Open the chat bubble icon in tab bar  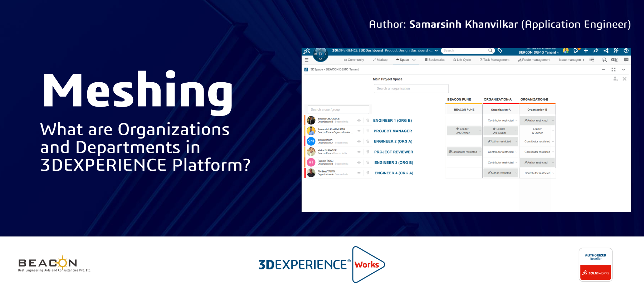(x=626, y=60)
